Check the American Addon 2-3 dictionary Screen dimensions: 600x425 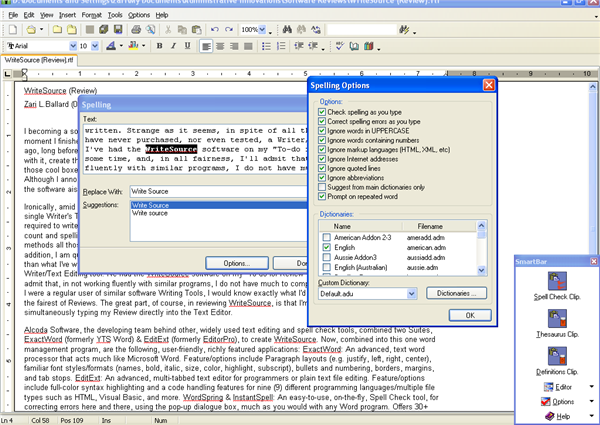click(x=327, y=237)
